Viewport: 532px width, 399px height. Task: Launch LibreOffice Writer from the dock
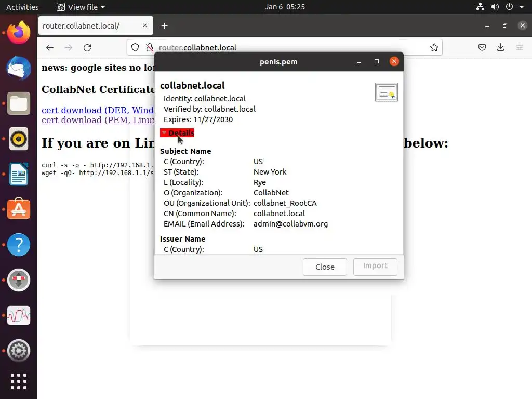pos(19,174)
